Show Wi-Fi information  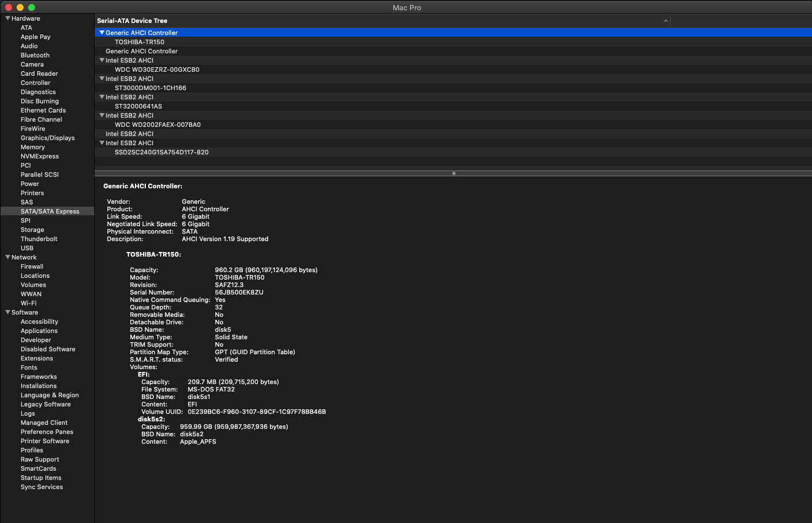29,303
